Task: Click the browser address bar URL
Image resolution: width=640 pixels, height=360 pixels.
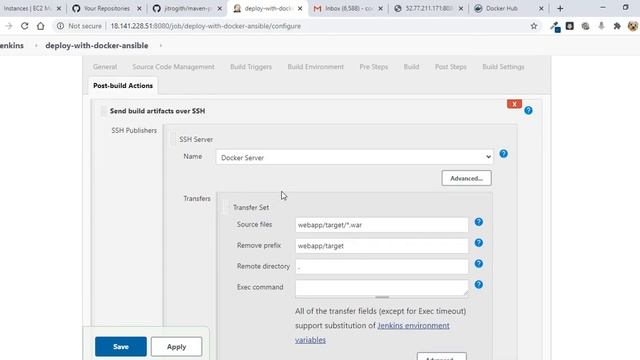Action: [206, 26]
